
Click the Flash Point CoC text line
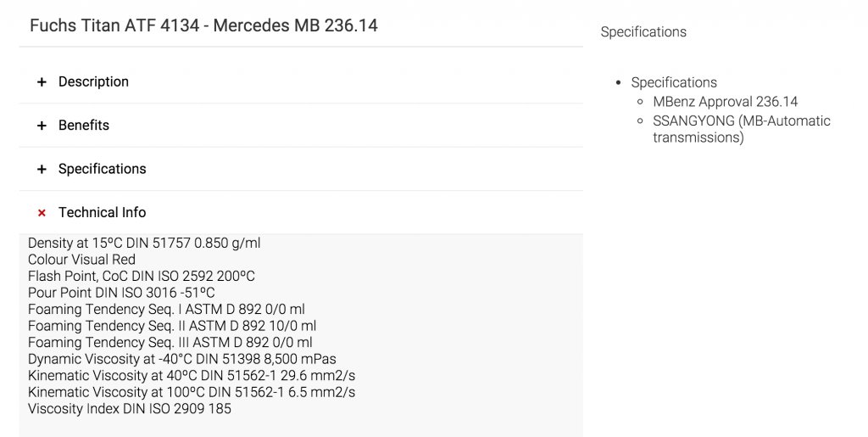pos(141,277)
